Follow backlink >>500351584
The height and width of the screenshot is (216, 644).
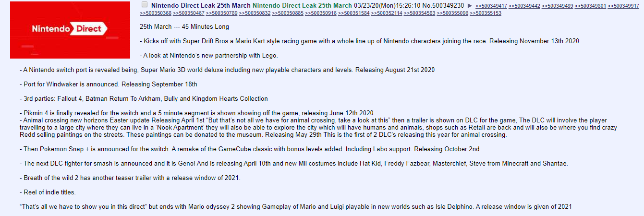click(x=354, y=13)
